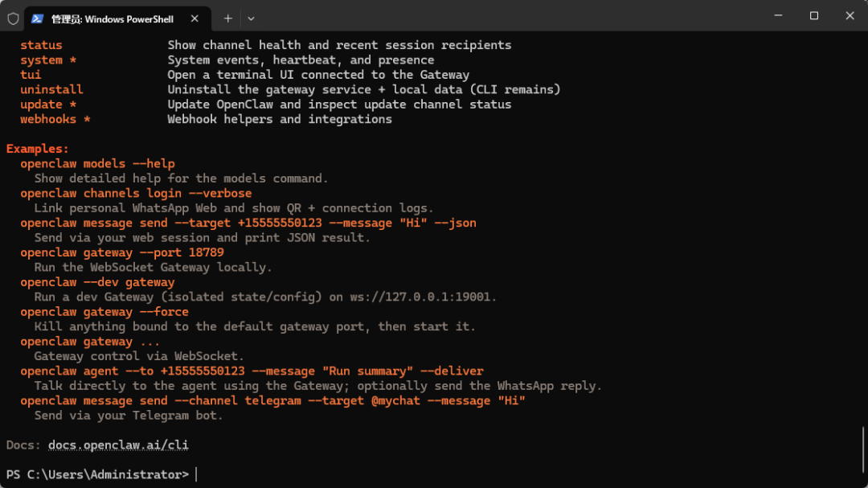The height and width of the screenshot is (488, 868).
Task: Click 'Show detailed help for the models' line
Action: (182, 179)
